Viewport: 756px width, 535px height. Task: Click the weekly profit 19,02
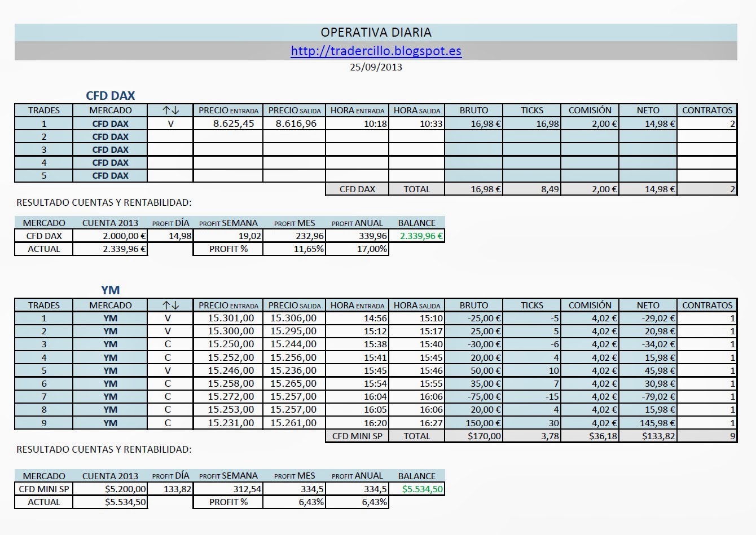click(249, 236)
